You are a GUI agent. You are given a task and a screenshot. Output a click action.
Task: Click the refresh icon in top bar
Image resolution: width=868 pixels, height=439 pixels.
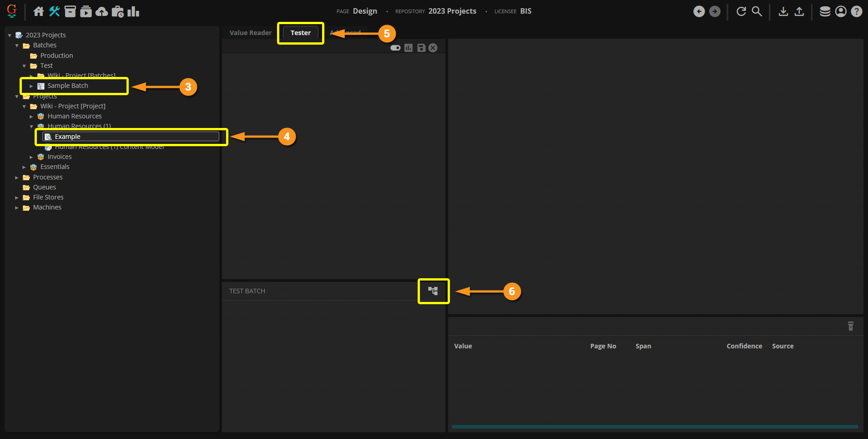(x=741, y=11)
